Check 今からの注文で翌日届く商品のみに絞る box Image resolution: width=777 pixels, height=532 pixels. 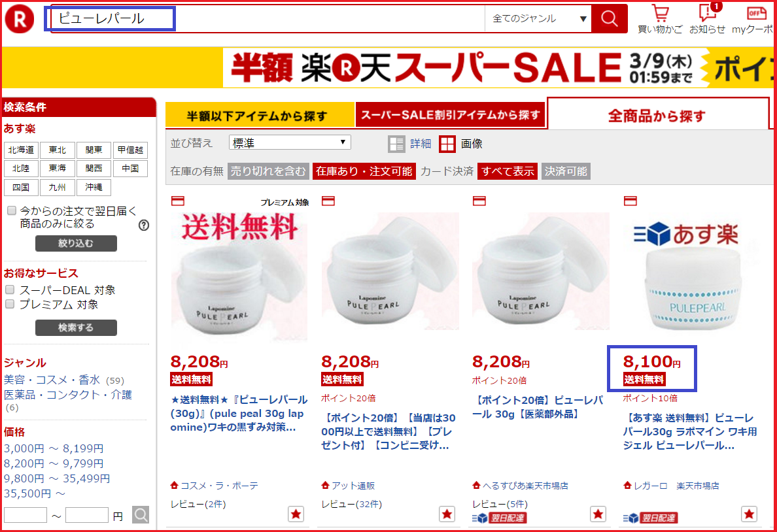coord(11,210)
